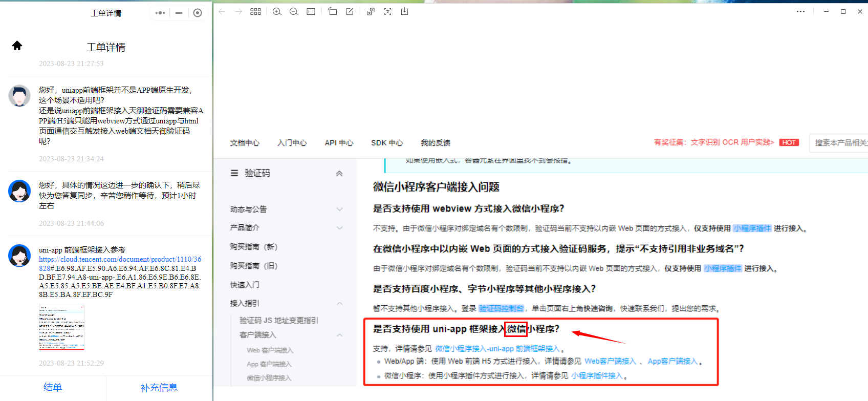The width and height of the screenshot is (868, 401).
Task: Open the 有奖征集 OCR 用户实践 banner link
Action: [x=714, y=142]
